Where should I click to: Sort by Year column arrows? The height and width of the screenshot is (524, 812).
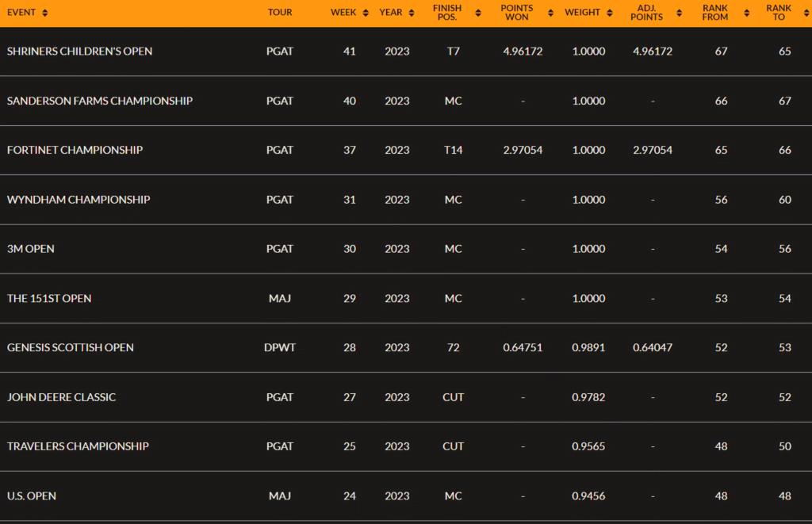click(x=412, y=13)
